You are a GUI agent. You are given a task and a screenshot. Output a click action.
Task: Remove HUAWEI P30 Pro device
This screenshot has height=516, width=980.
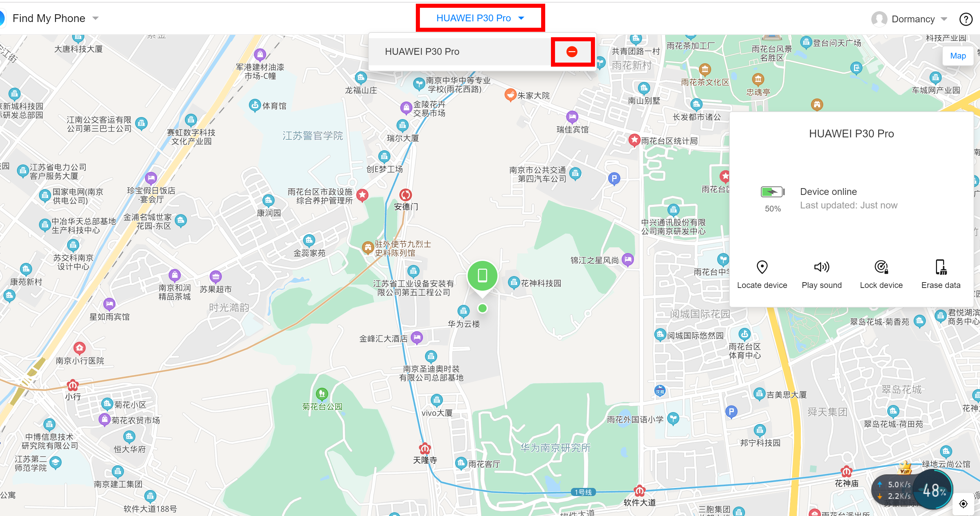[x=573, y=51]
